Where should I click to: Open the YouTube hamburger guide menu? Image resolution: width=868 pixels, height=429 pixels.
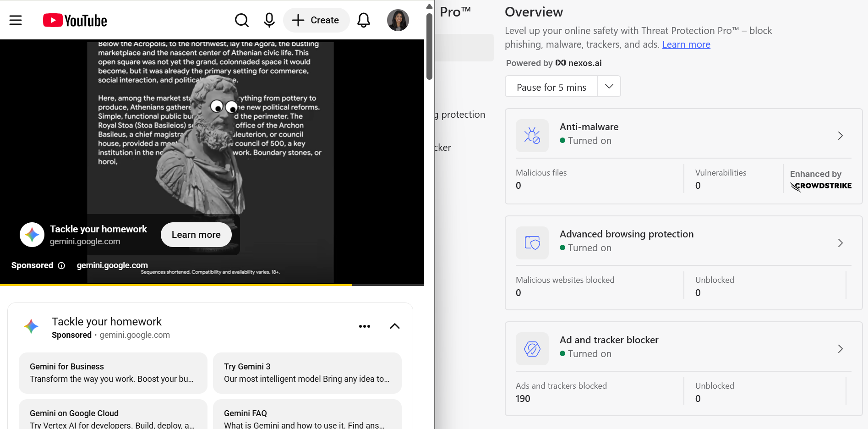[16, 20]
